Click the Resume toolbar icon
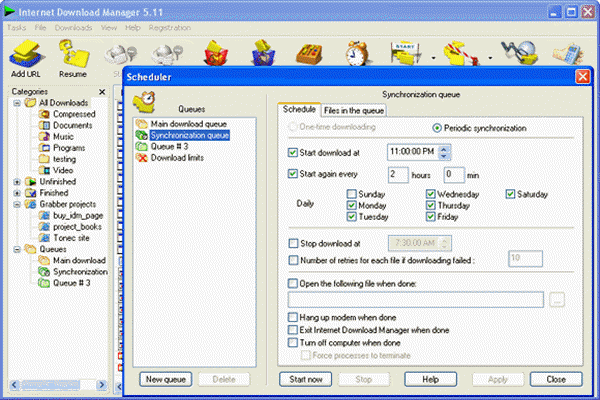The width and height of the screenshot is (600, 400). click(x=72, y=54)
